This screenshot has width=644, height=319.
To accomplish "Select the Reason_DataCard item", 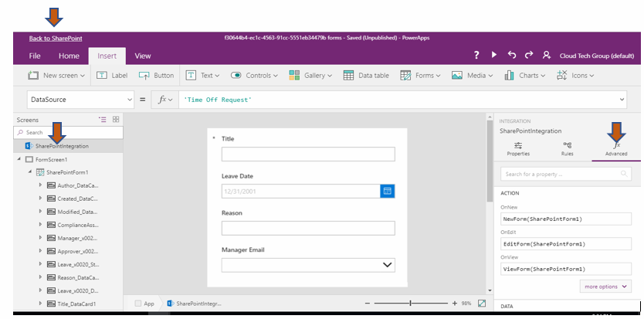I will 78,277.
